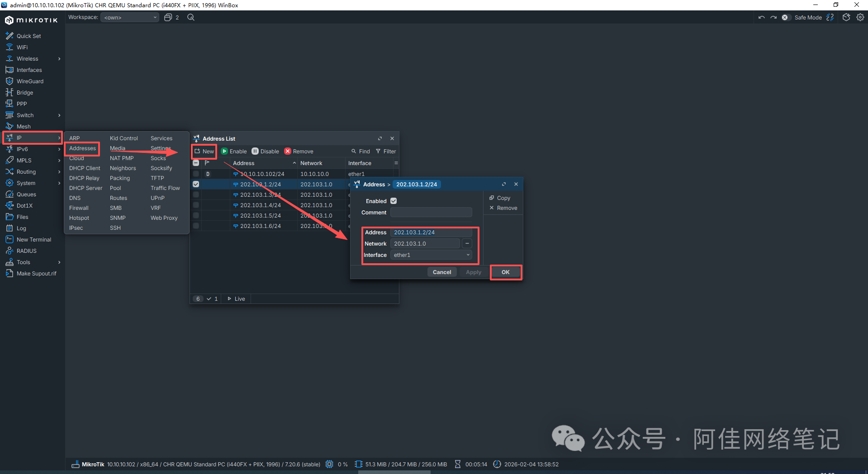Click OK in the Address dialog
The height and width of the screenshot is (474, 868).
(x=505, y=272)
